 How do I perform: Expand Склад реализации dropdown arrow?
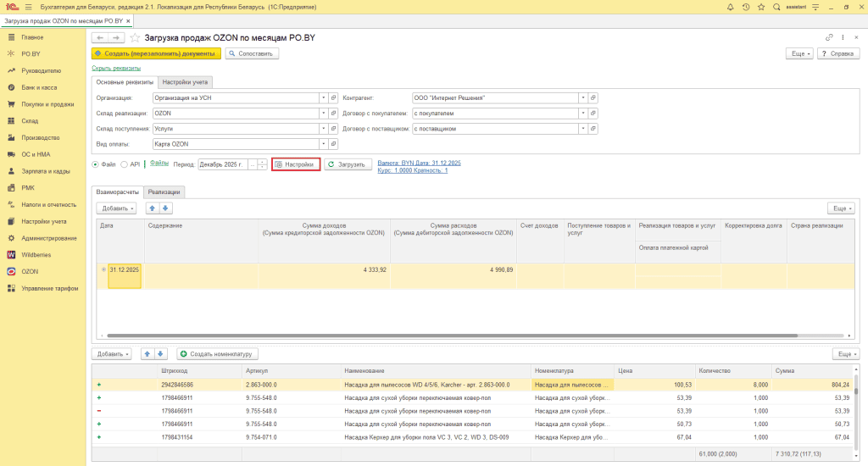pyautogui.click(x=323, y=114)
